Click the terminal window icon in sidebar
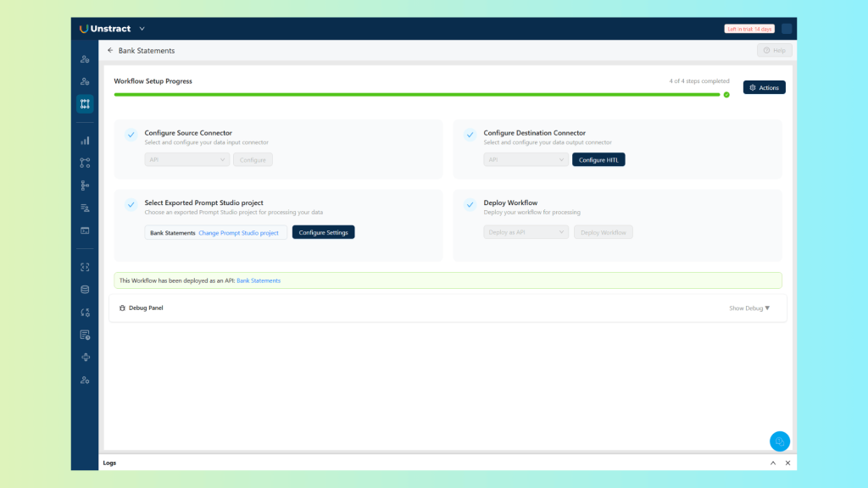Screen dimensions: 868x488 85,230
